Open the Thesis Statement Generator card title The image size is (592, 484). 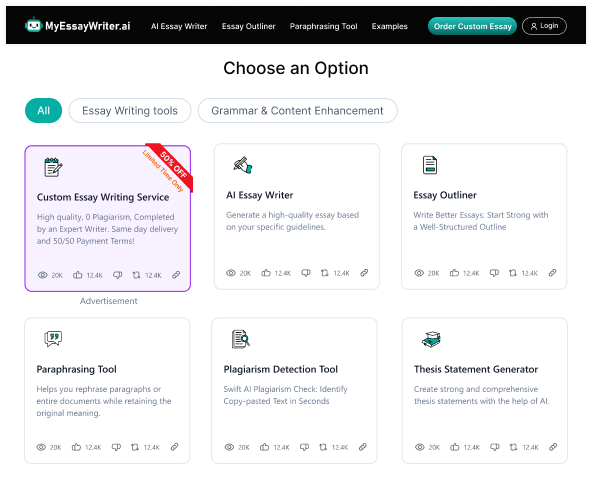476,369
